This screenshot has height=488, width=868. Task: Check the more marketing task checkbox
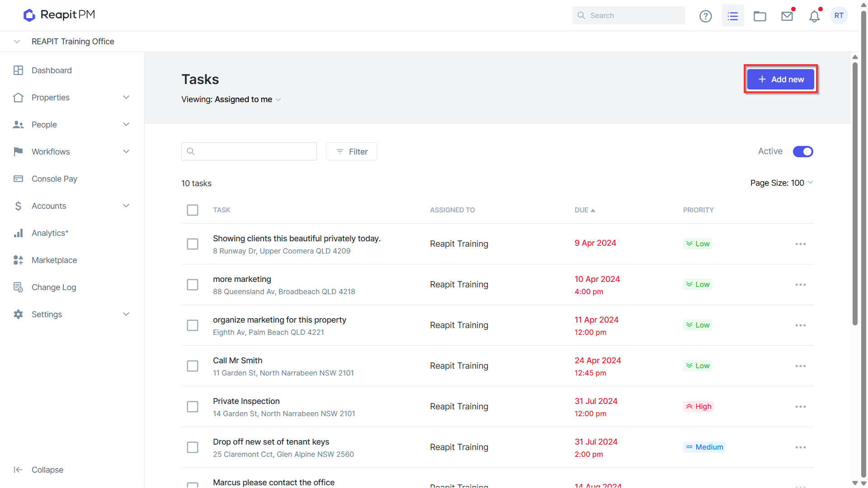(193, 285)
